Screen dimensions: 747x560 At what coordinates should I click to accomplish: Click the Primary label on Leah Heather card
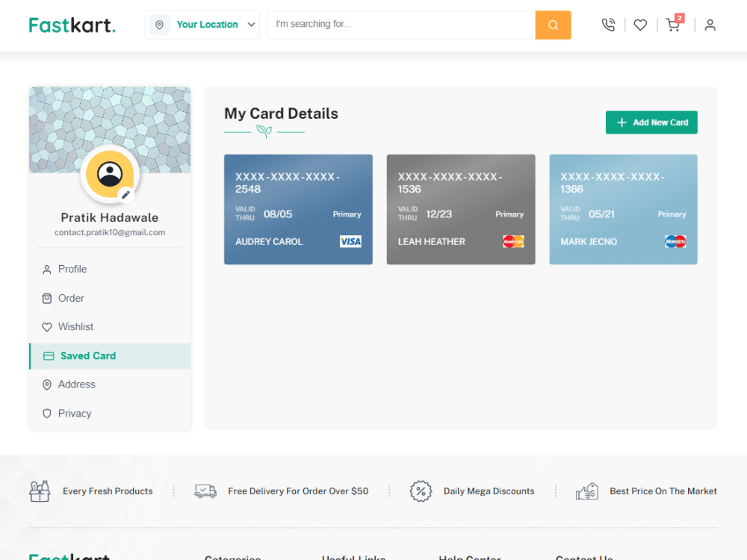coord(509,214)
